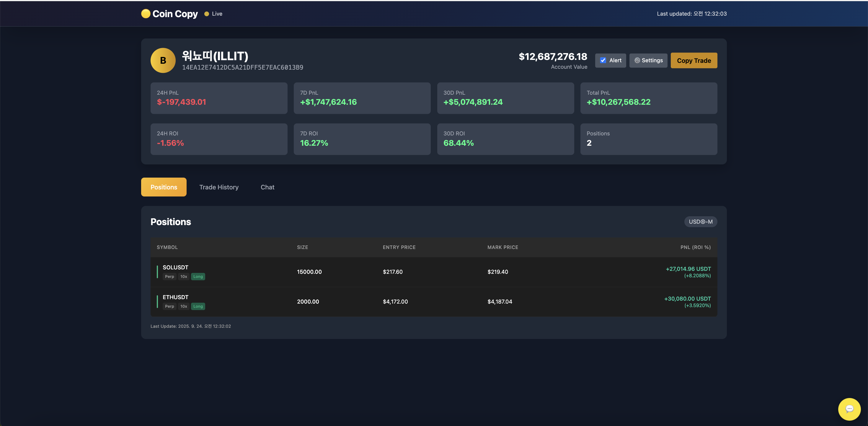Click the Live status dot indicator
868x426 pixels.
coord(207,14)
